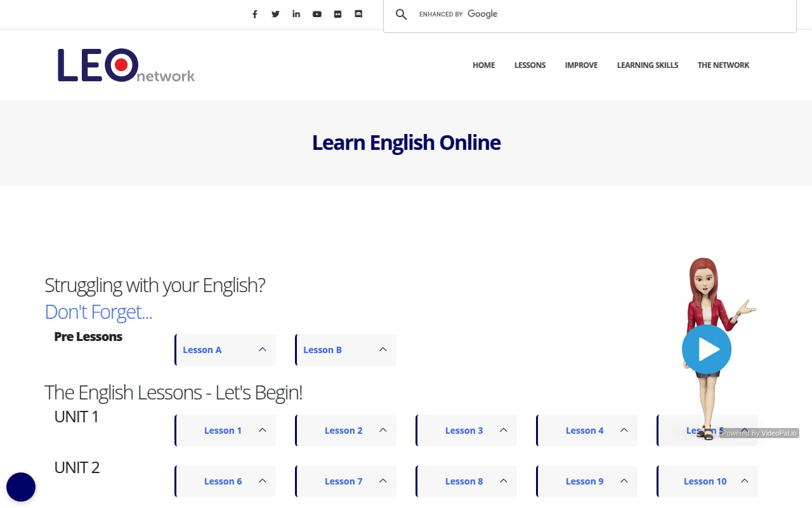Expand Lesson 7 in Unit 2

(346, 481)
